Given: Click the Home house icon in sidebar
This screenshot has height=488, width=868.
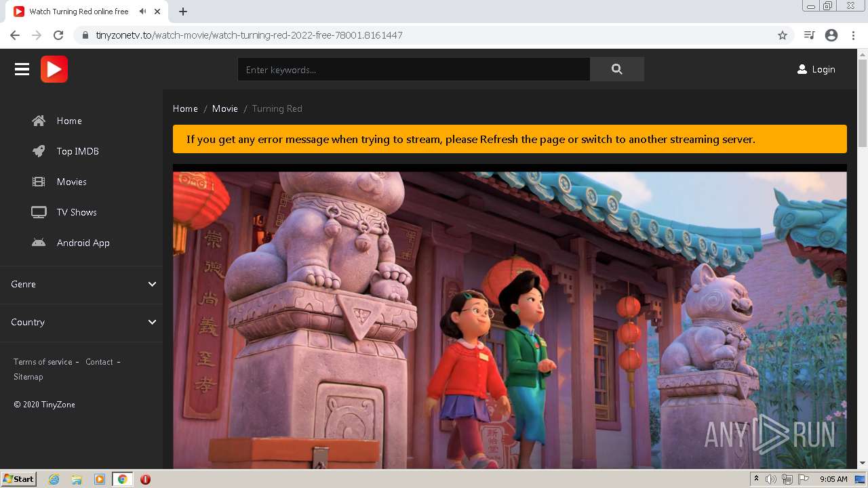Looking at the screenshot, I should [x=39, y=121].
